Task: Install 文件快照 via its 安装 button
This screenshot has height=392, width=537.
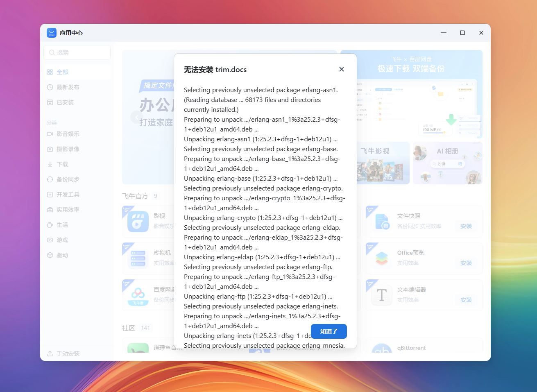Action: coord(466,226)
